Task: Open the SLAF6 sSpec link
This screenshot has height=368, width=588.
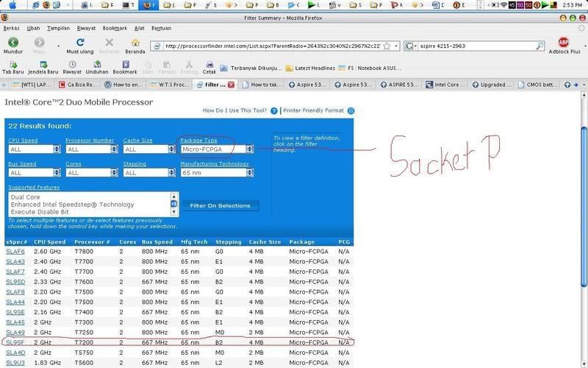Action: point(15,252)
